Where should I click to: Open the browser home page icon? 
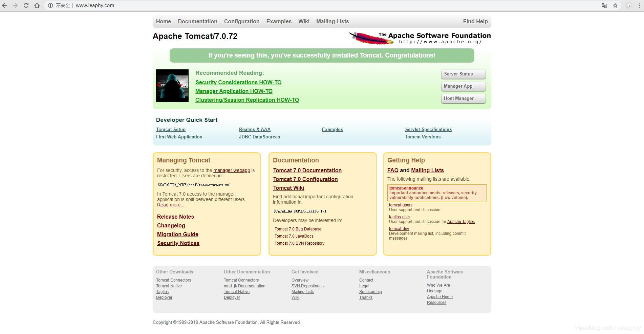[x=37, y=5]
